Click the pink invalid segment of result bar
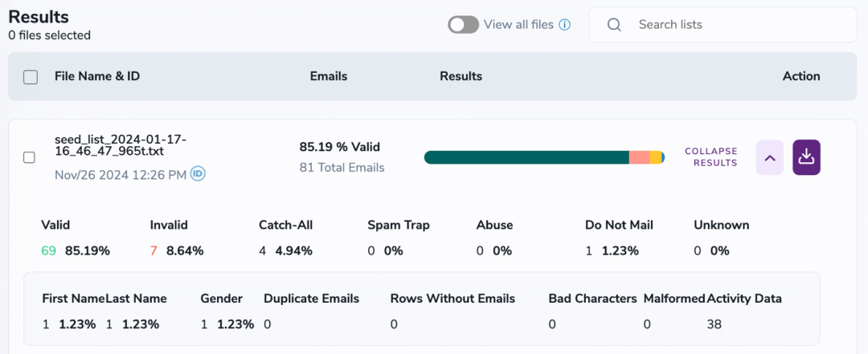The height and width of the screenshot is (354, 868). [640, 157]
